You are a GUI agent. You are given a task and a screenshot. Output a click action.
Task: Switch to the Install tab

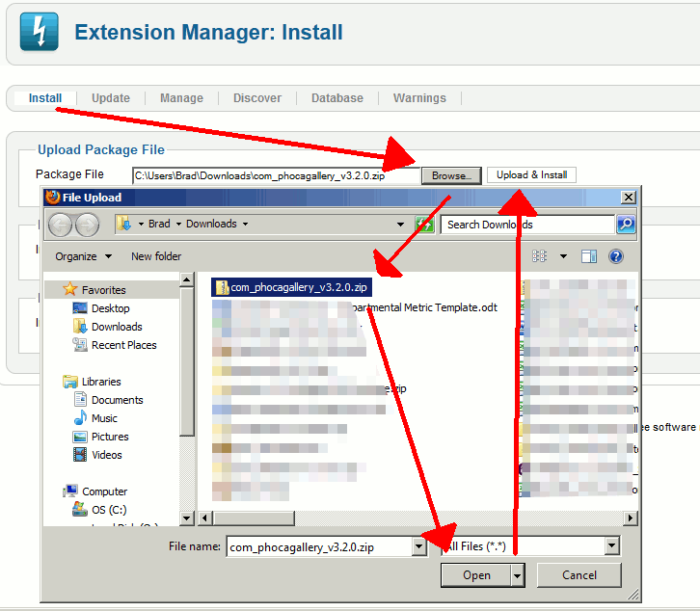[45, 97]
